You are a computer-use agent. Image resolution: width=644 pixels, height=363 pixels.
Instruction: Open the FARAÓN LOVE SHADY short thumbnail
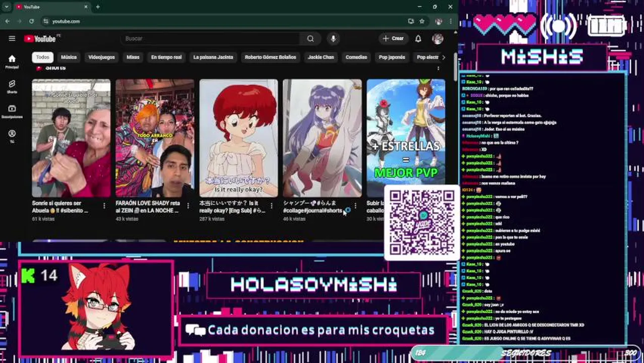(x=155, y=138)
